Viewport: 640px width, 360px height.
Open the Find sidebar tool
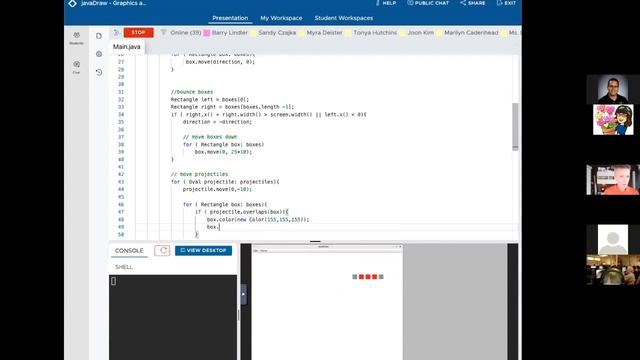pyautogui.click(x=76, y=67)
